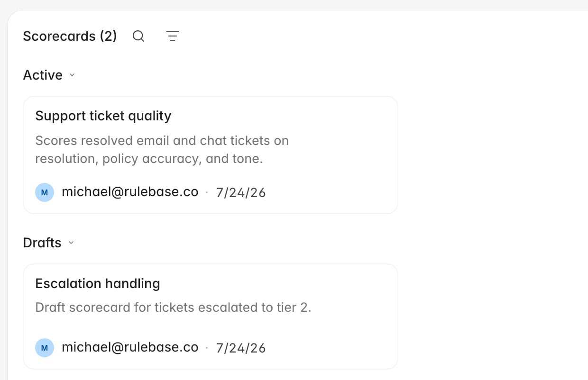Click michael@rulebase.co in the Support ticket quality card
This screenshot has height=380, width=588.
pos(130,192)
